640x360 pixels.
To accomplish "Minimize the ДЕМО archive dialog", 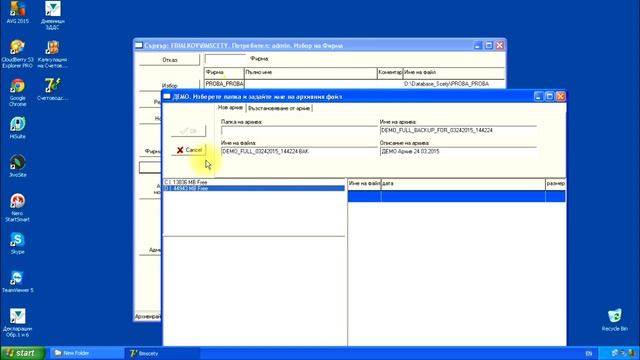I will [538, 96].
